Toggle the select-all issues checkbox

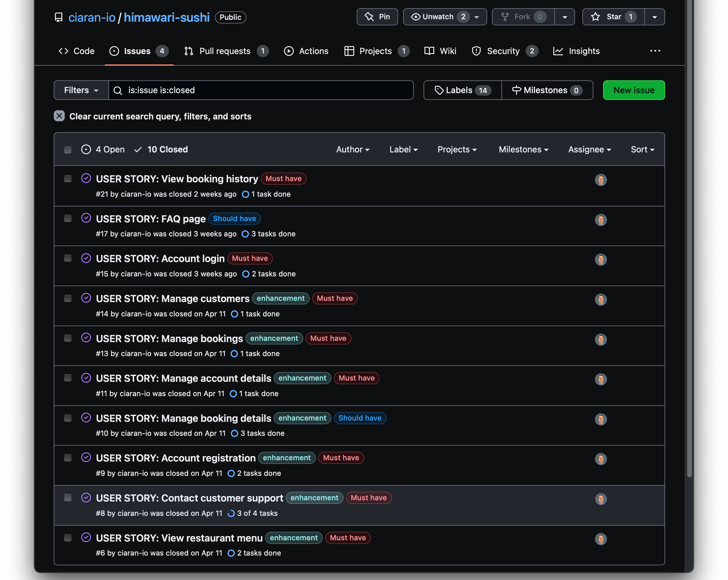coord(68,150)
